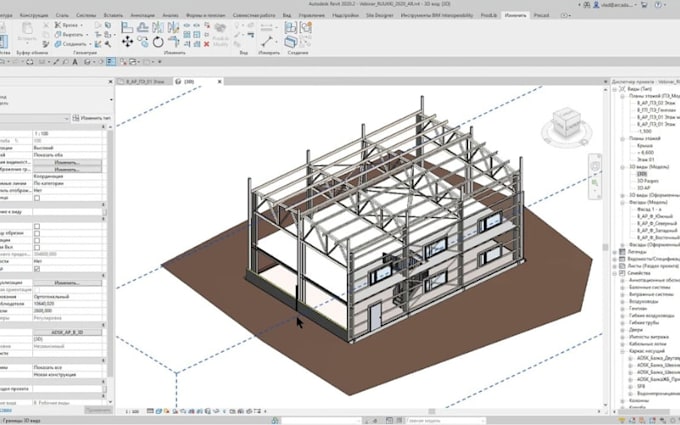The image size is (680, 425).
Task: Open the type selector dropdown in properties panel
Action: [66, 118]
